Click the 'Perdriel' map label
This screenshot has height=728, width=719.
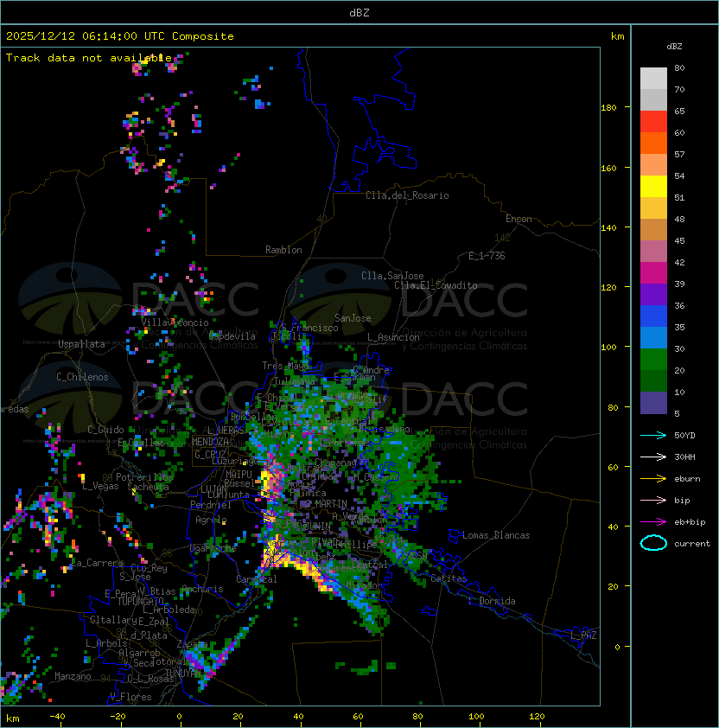coord(211,505)
